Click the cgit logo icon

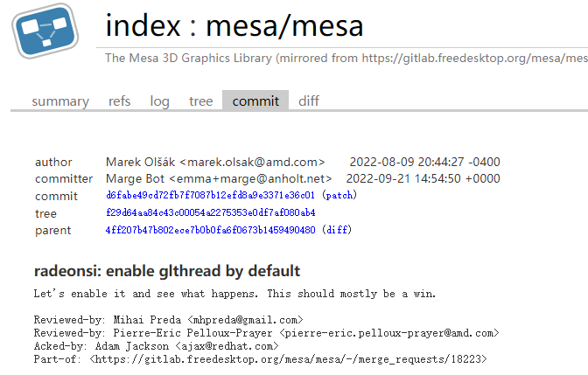coord(45,31)
